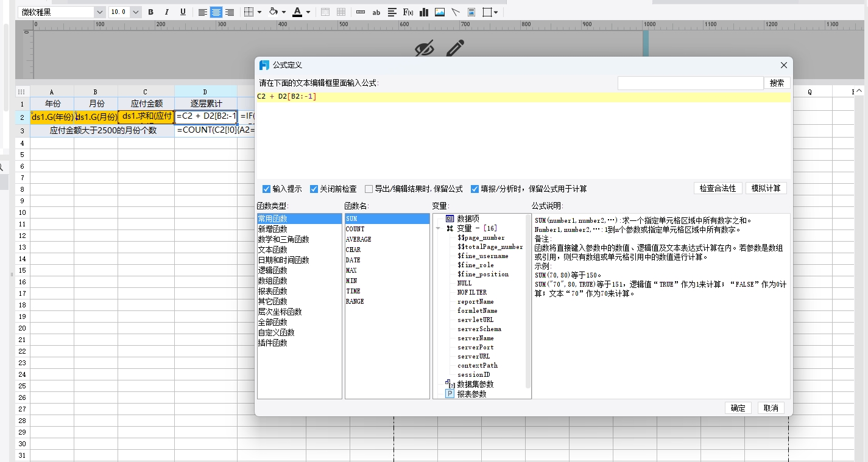
Task: Select 逻辑函数 category
Action: pos(272,270)
